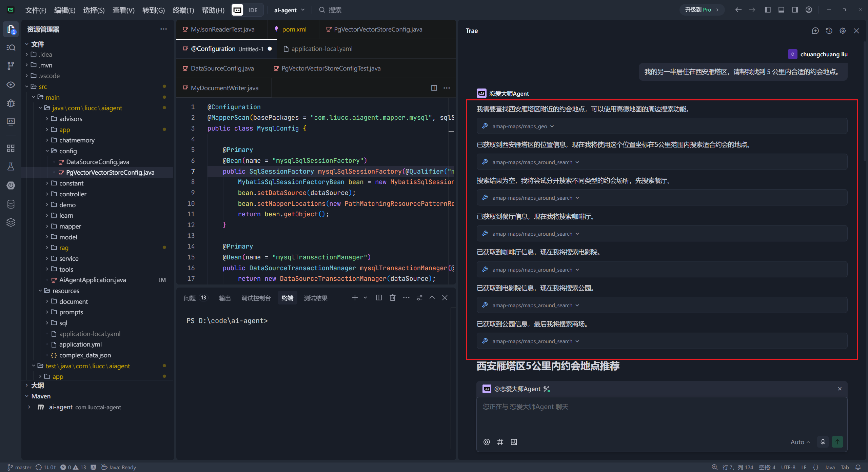Add a new terminal with plus icon
This screenshot has height=472, width=868.
[355, 298]
